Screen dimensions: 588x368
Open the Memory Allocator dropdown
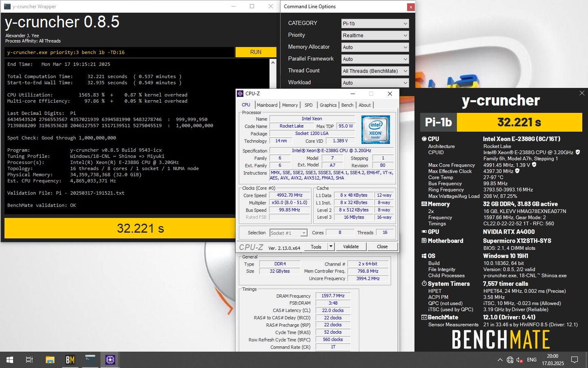tap(375, 47)
